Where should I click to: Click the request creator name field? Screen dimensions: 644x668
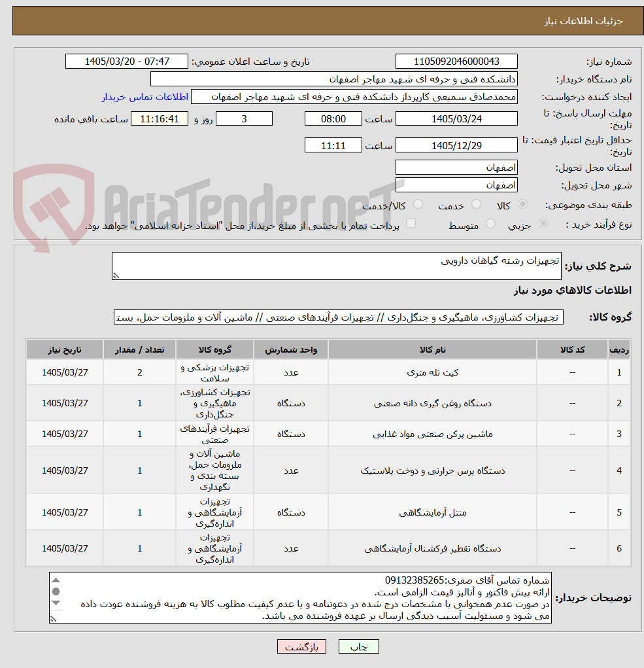pyautogui.click(x=354, y=97)
